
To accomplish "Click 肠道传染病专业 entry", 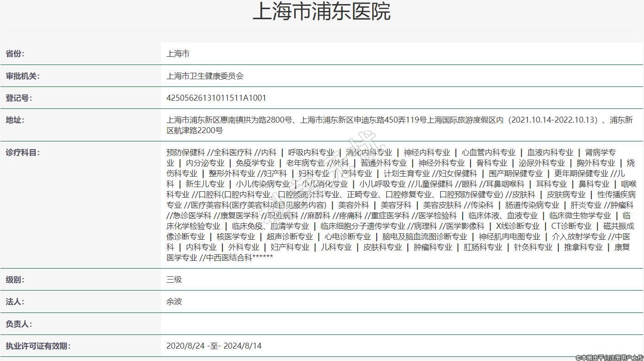I will (x=532, y=205).
